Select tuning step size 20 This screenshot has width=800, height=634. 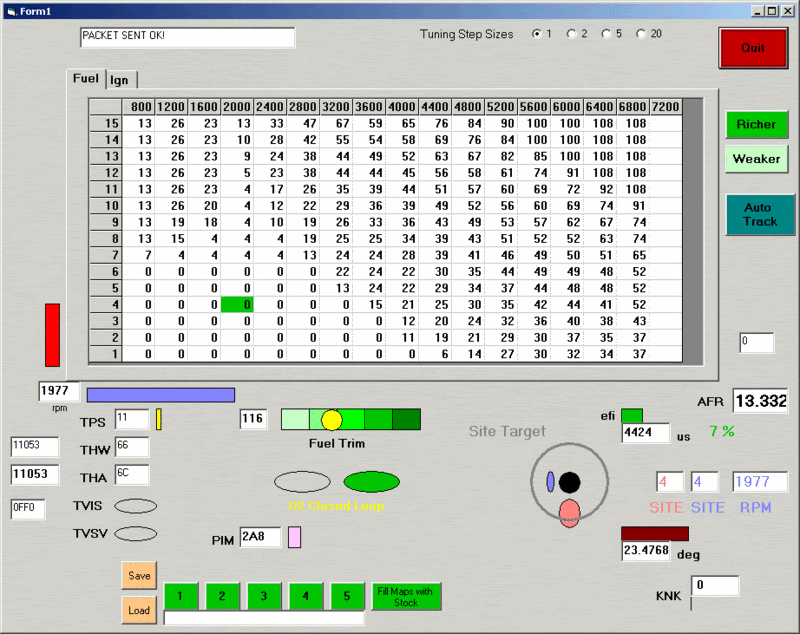tap(641, 34)
